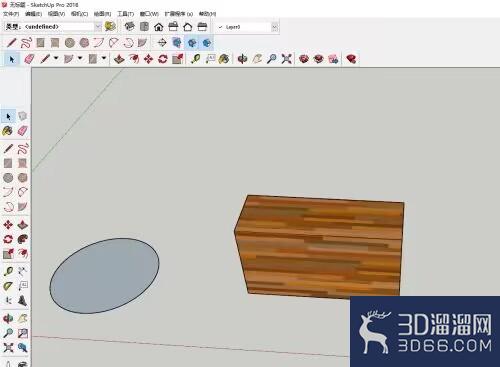Switch to Top view
500x367 pixels.
[x=144, y=26]
